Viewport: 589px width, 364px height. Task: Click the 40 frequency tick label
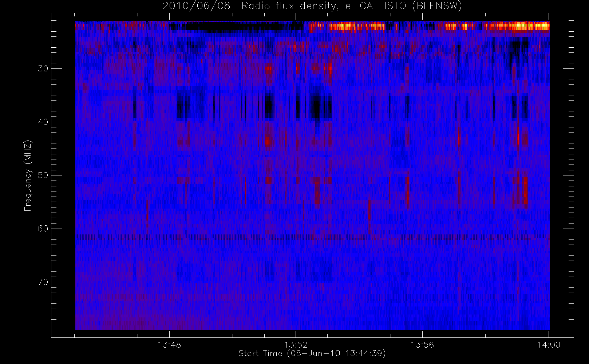coord(43,122)
